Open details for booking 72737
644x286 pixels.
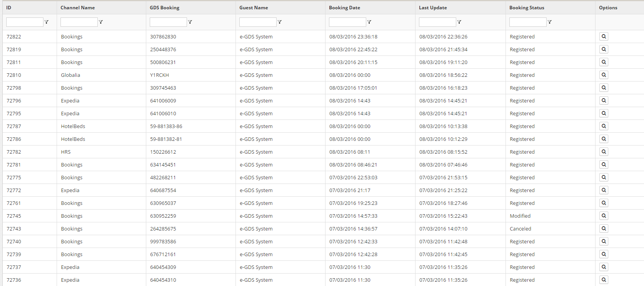(604, 267)
